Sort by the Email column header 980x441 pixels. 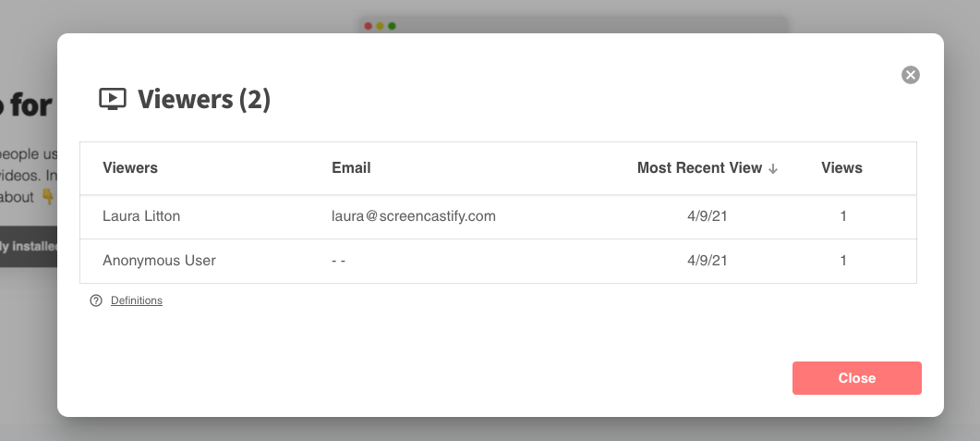[x=351, y=168]
